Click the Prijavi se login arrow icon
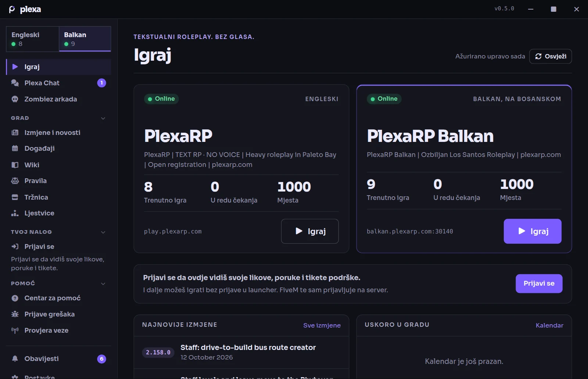Viewport: 588px width, 379px height. click(15, 247)
